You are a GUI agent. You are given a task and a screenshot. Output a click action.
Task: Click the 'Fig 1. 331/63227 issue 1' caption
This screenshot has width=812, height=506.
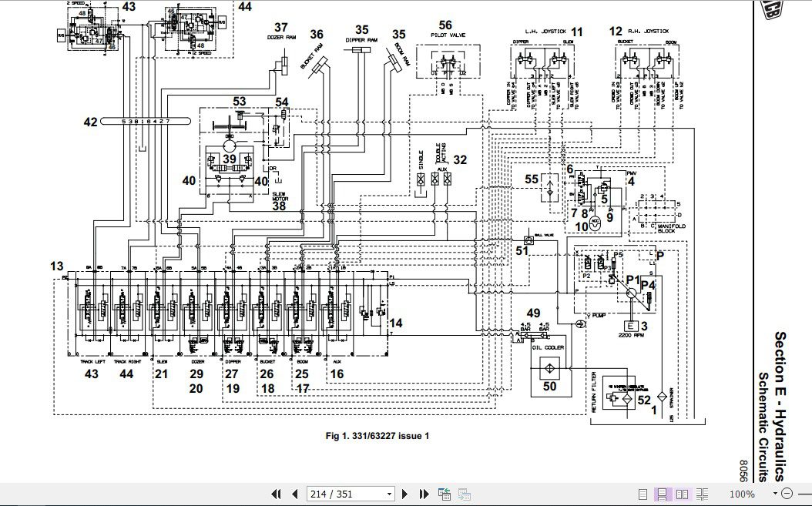[x=377, y=436]
